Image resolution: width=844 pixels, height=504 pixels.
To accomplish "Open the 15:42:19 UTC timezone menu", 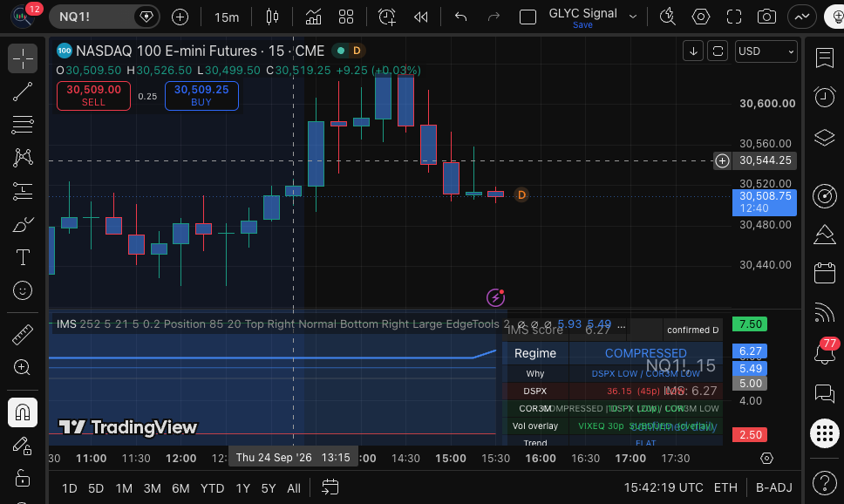I will point(664,487).
